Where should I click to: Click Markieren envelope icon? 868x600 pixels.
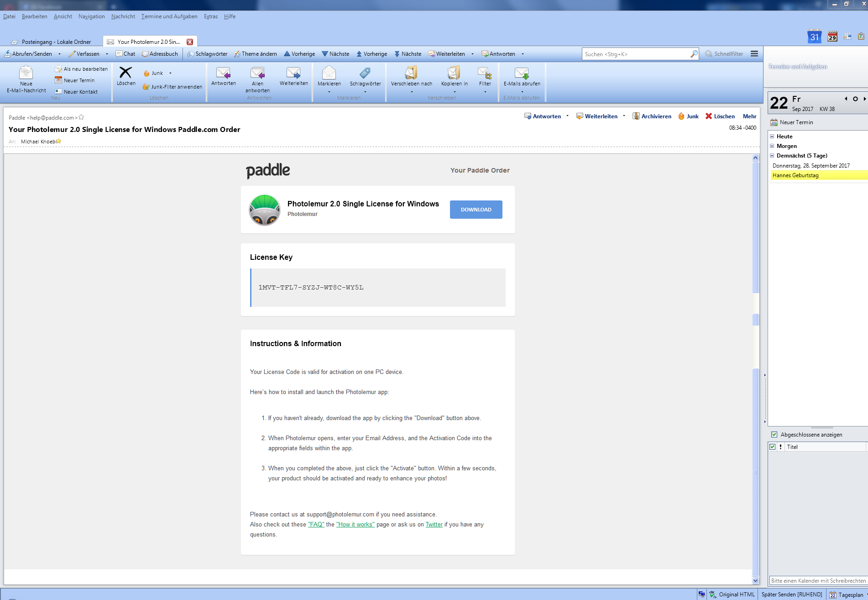tap(329, 73)
